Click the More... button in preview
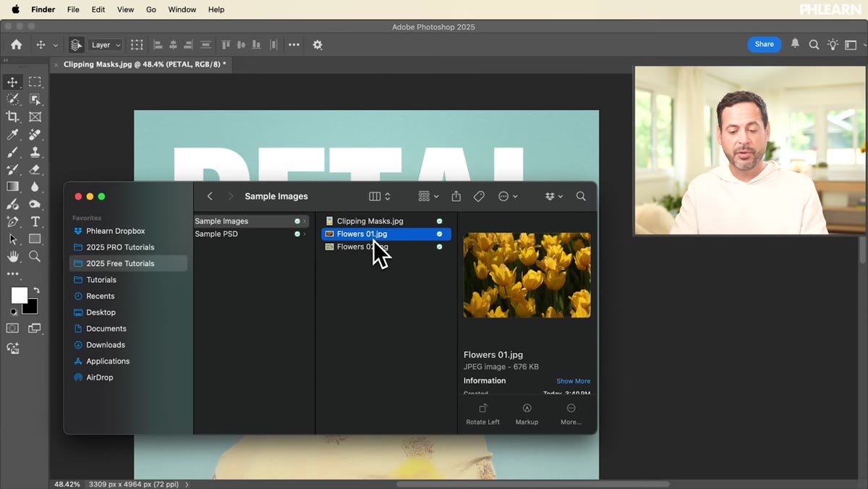Screen dimensions: 868x489 click(x=571, y=414)
